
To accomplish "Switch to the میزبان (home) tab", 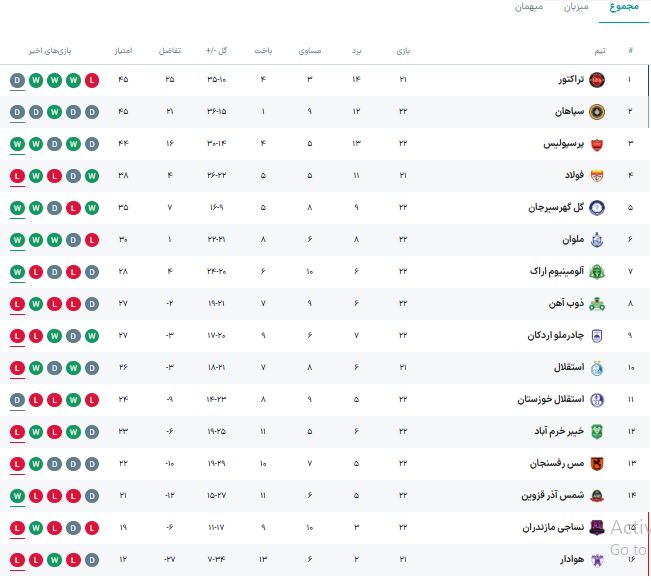I will tap(574, 8).
